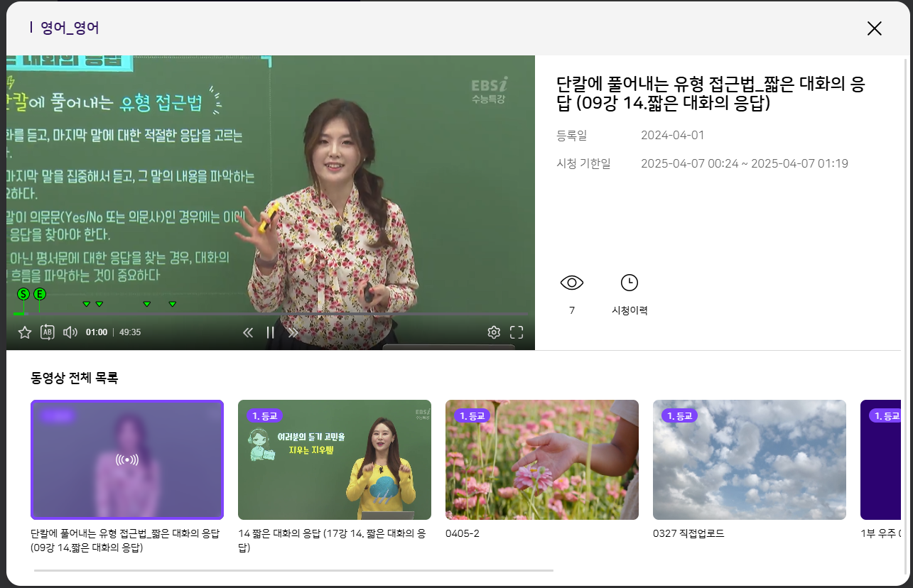The width and height of the screenshot is (913, 588).
Task: Click the first green triangle bookmark marker
Action: 87,304
